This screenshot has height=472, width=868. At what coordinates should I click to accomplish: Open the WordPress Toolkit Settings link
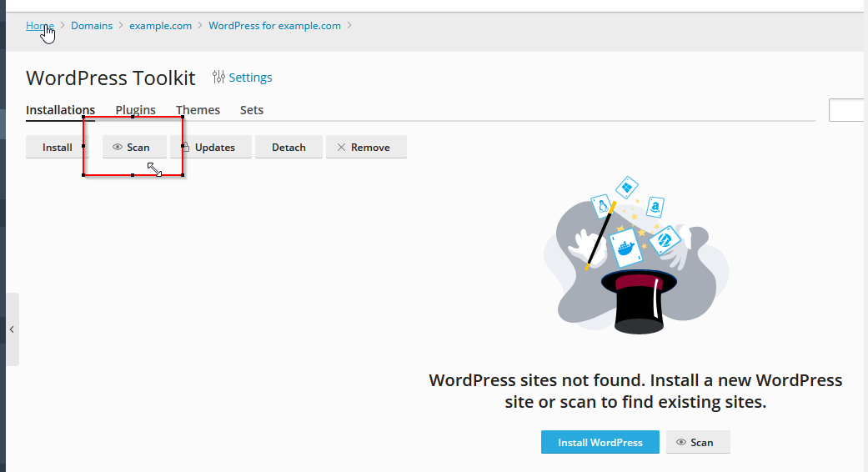tap(250, 78)
